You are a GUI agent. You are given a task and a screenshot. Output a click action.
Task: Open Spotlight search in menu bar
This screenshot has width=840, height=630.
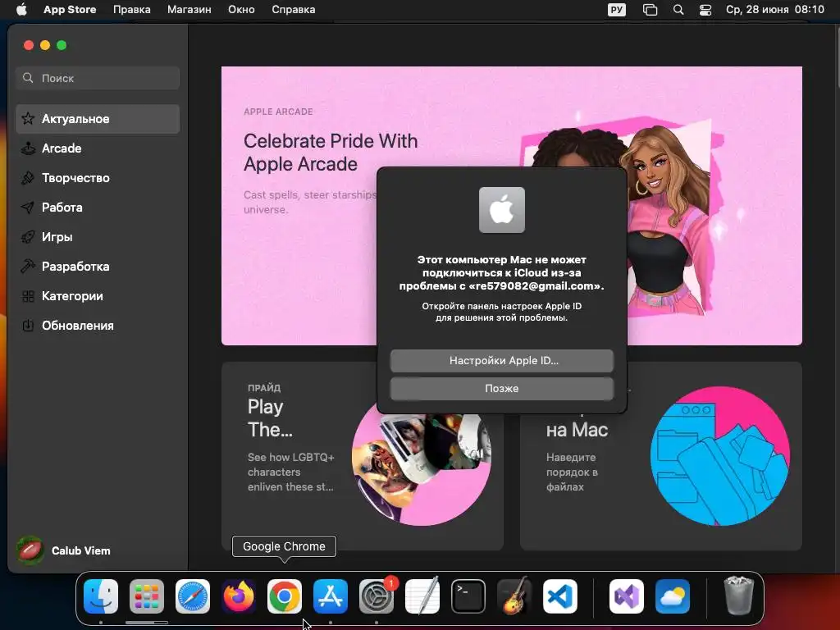point(678,10)
